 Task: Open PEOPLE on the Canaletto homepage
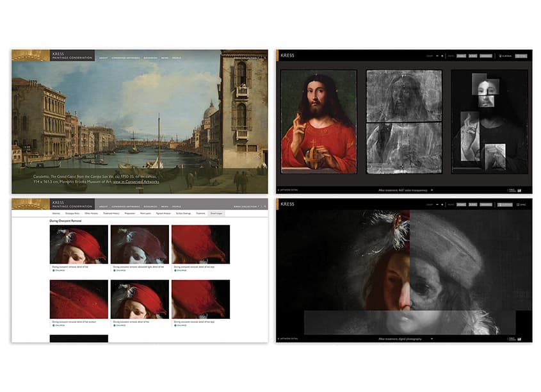pos(176,58)
